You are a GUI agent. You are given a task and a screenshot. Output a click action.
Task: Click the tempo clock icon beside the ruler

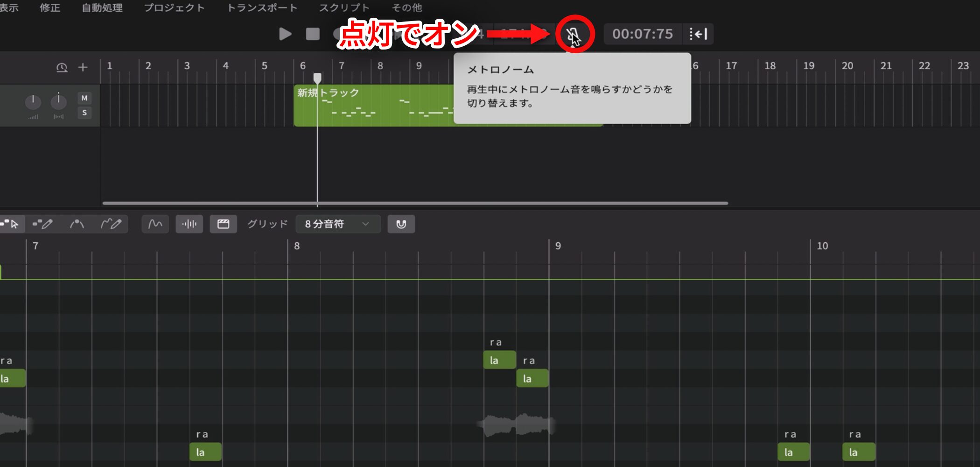62,67
